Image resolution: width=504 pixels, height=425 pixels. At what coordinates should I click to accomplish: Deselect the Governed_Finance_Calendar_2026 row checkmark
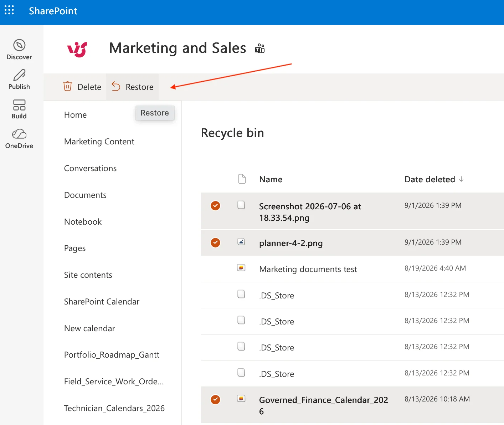(215, 400)
